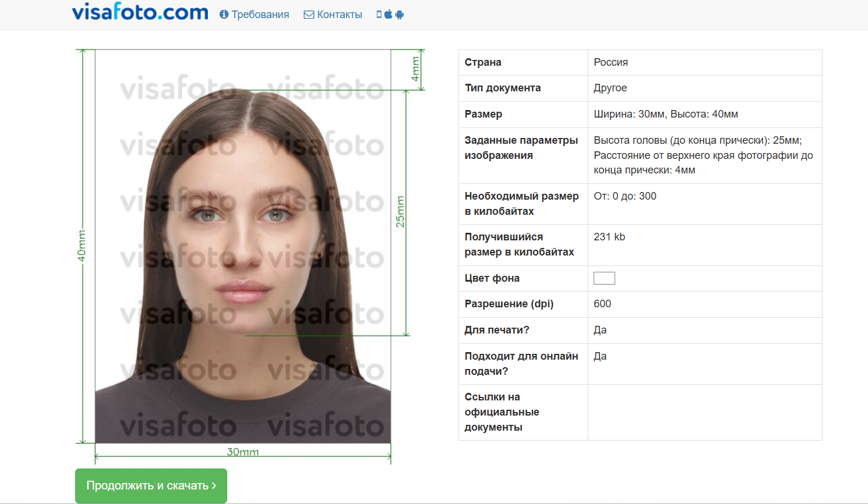The width and height of the screenshot is (868, 504).
Task: Click the Apple logo icon
Action: tap(388, 15)
